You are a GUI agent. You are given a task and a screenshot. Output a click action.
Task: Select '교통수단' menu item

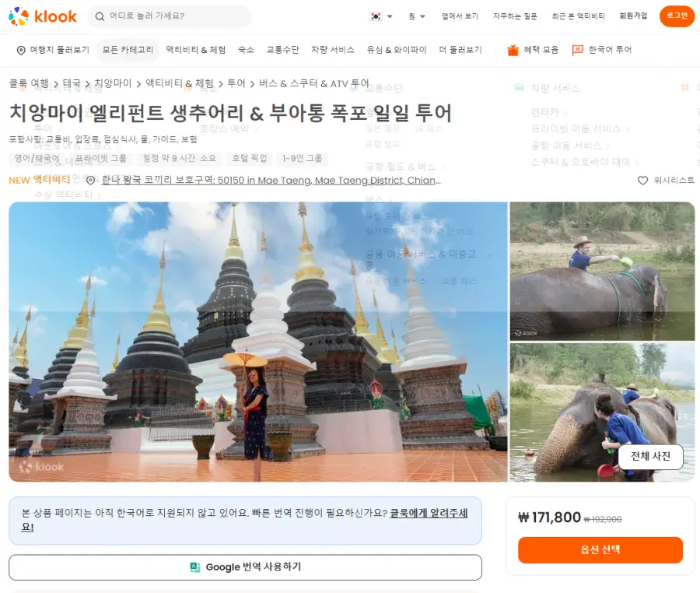282,50
